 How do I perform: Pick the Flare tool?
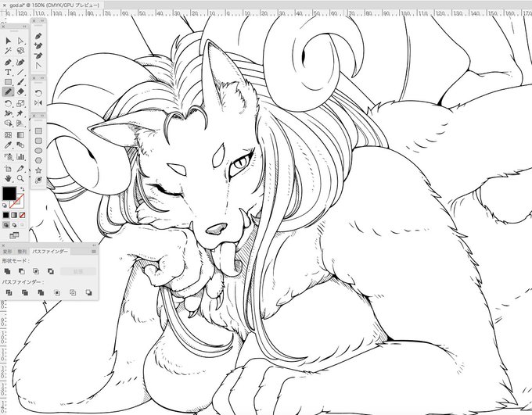38,180
